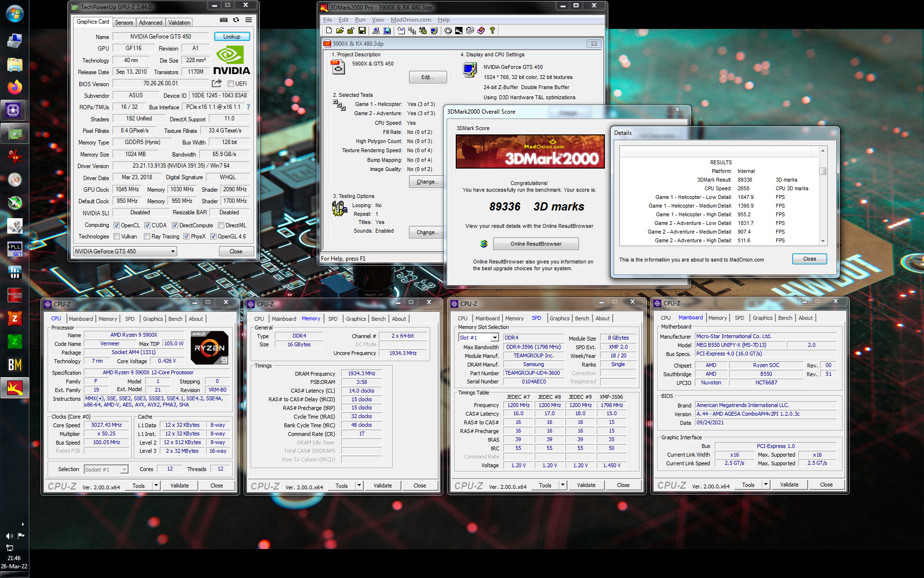Click the purple help book toolbar icon
924x578 pixels.
[481, 30]
